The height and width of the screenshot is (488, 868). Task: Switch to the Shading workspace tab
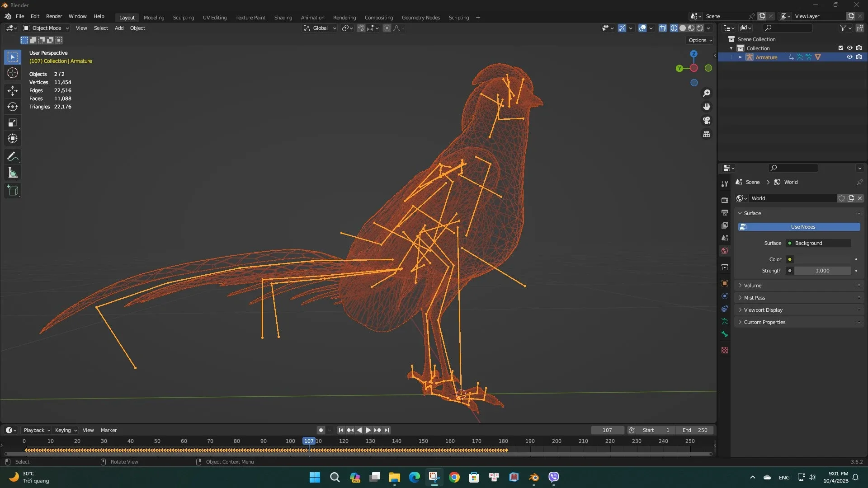point(283,17)
